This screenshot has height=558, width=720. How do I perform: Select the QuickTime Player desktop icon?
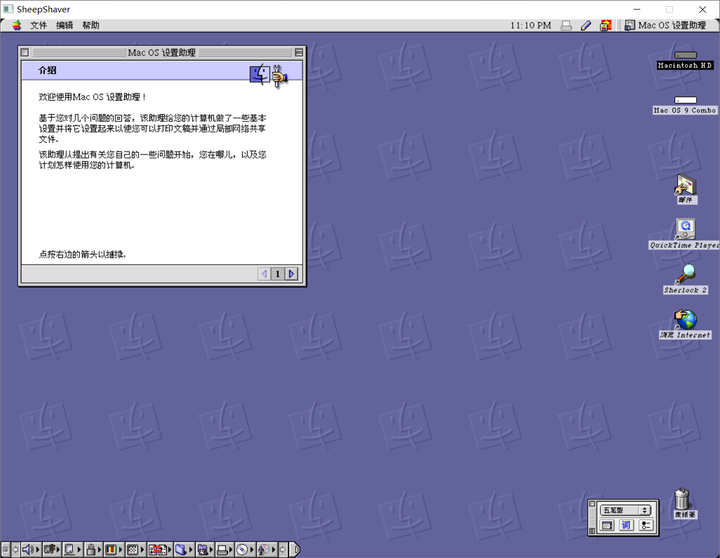point(685,229)
